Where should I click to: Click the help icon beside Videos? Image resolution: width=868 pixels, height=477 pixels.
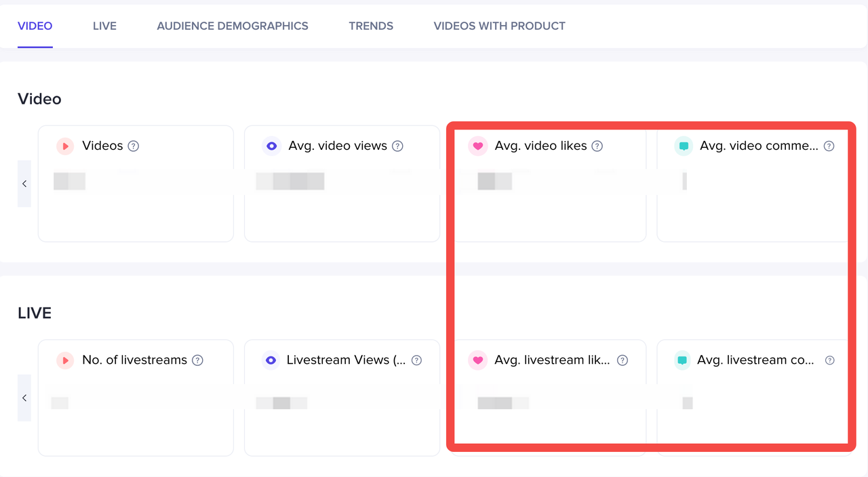(134, 146)
